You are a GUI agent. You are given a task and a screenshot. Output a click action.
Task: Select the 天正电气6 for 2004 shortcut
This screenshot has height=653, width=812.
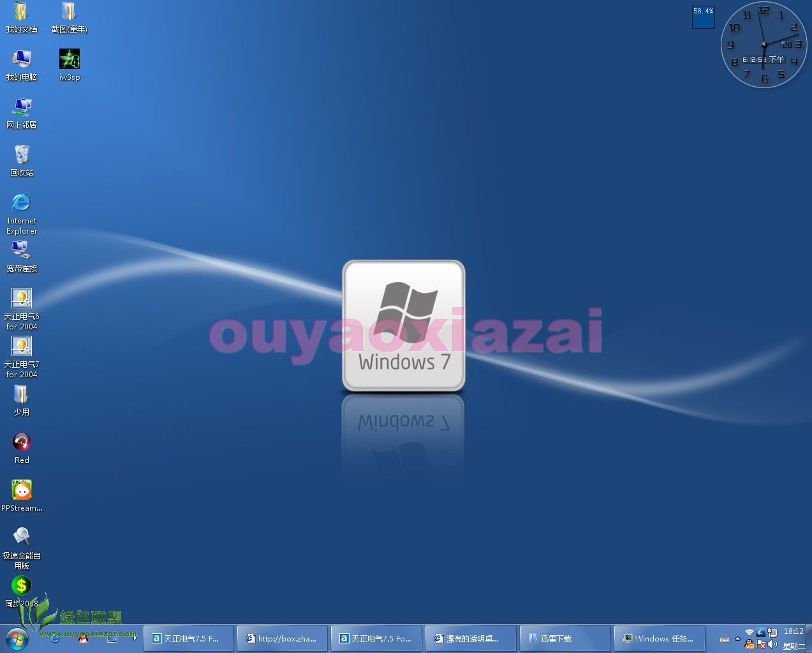pos(22,310)
